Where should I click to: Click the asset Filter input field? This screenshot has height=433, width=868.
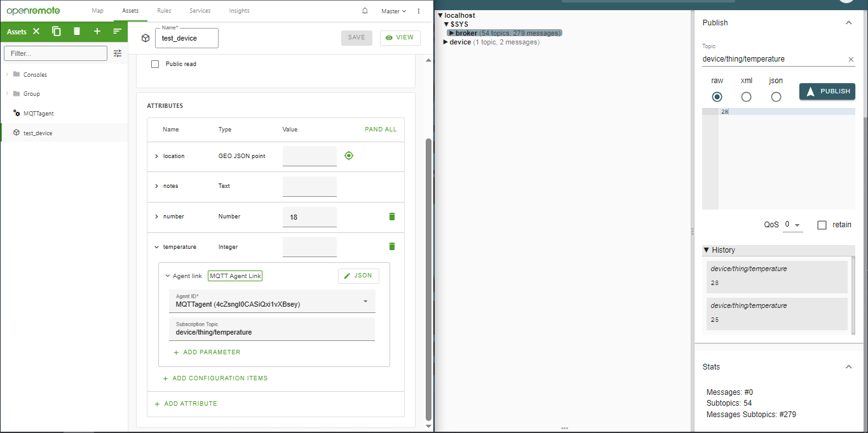click(55, 53)
